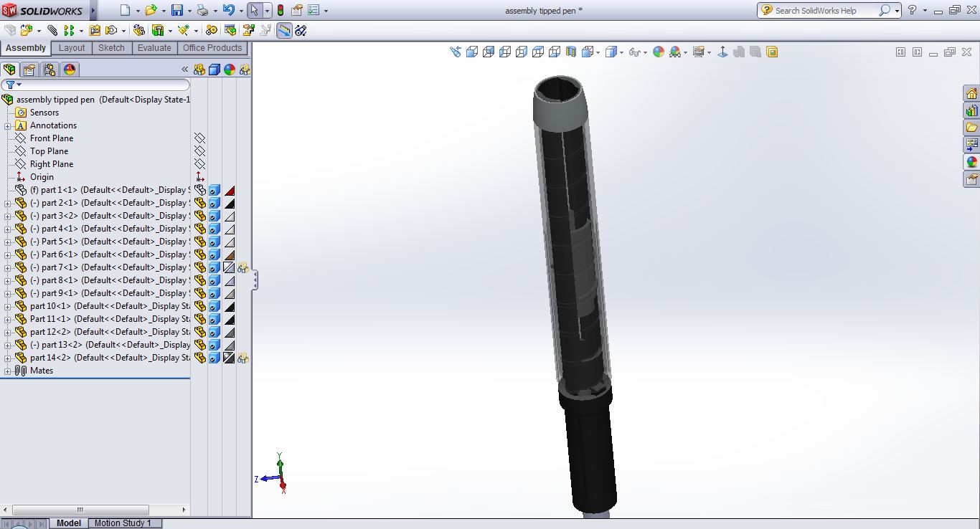
Task: Toggle transparency glasses icon for part 7<1>
Action: (x=244, y=267)
